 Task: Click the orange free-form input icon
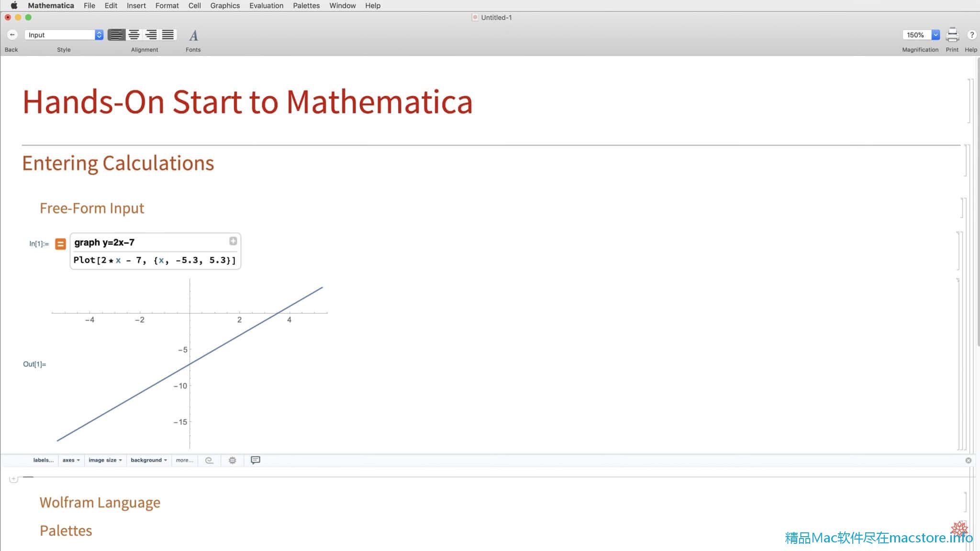[x=60, y=244]
